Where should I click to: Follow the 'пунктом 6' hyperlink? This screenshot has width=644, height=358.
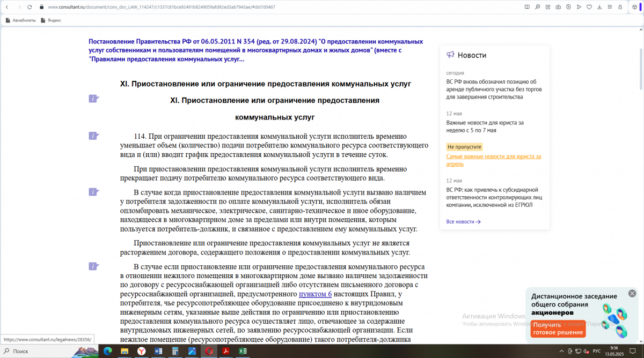pos(315,294)
